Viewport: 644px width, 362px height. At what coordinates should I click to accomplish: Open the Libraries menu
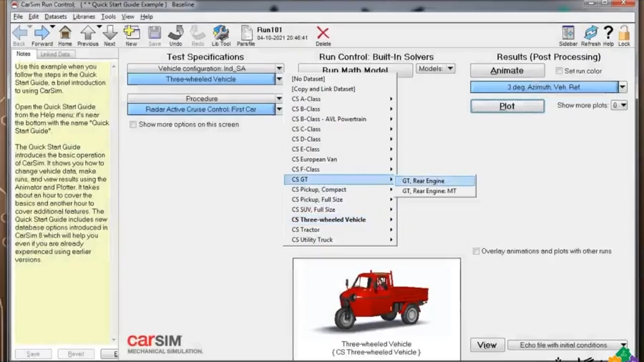click(x=84, y=17)
